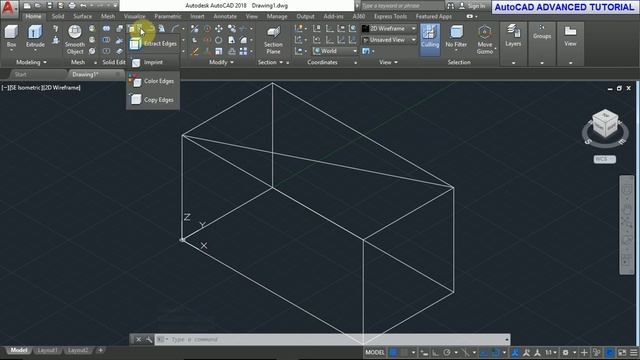Click the Undo arrow in quick access toolbar

(x=83, y=6)
